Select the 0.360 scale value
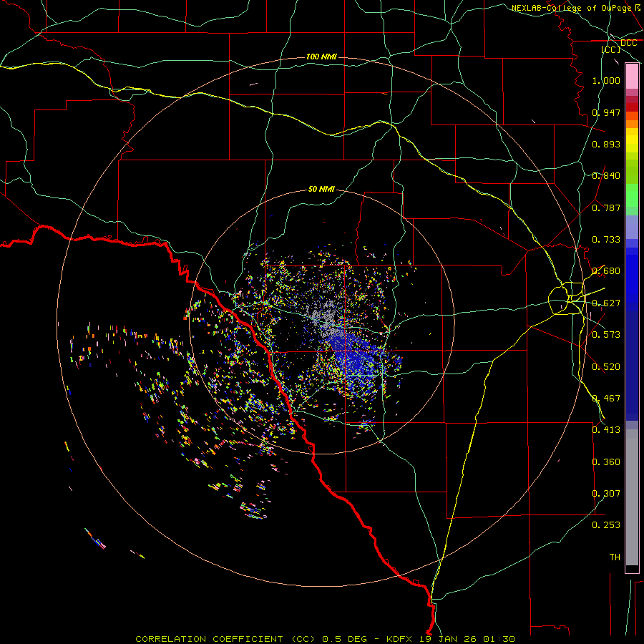 (606, 462)
